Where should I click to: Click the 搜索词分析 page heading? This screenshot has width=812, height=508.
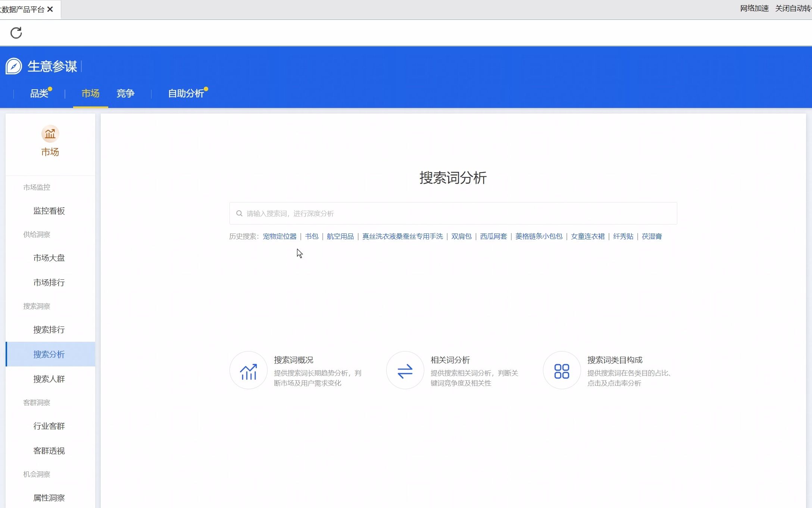click(453, 178)
